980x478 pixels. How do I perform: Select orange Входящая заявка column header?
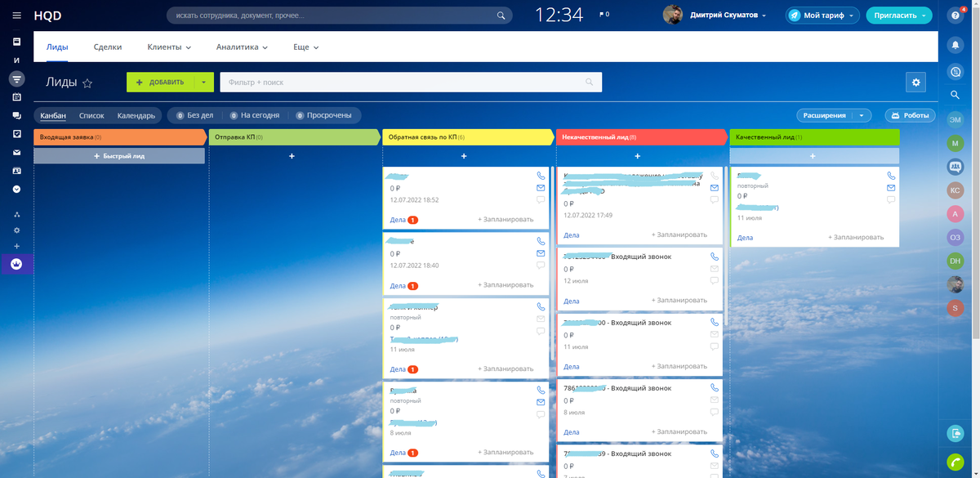click(x=118, y=137)
